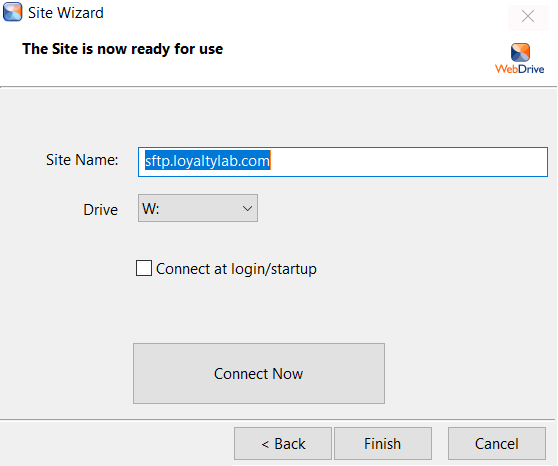Cancel the Site Wizard
558x466 pixels.
[497, 444]
